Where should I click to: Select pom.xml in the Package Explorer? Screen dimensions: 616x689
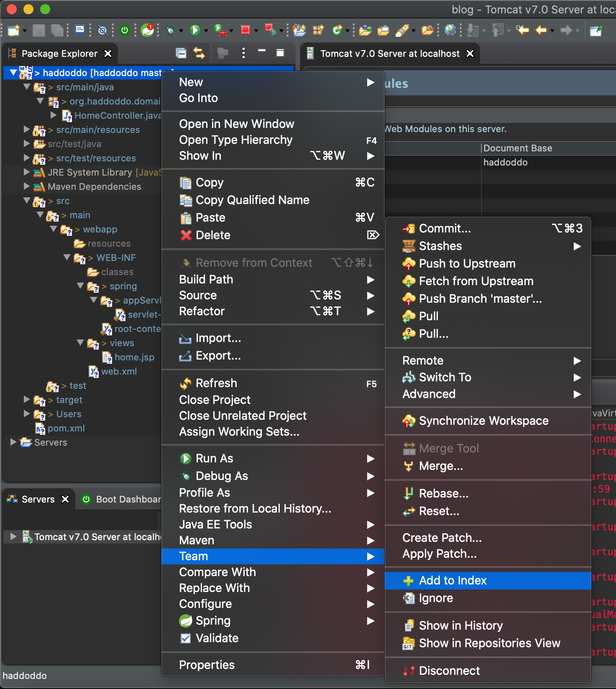66,429
